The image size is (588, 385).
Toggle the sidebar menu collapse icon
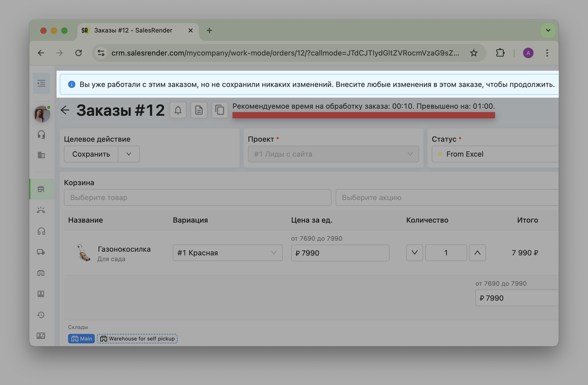[x=41, y=84]
